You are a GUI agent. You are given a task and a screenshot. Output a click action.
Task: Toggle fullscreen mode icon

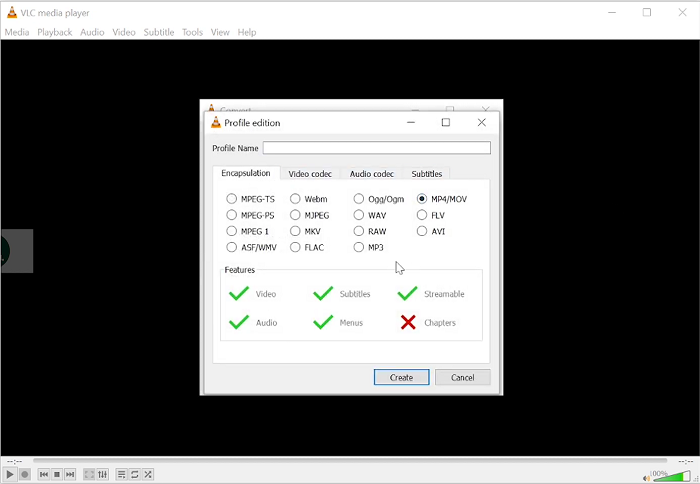point(89,474)
